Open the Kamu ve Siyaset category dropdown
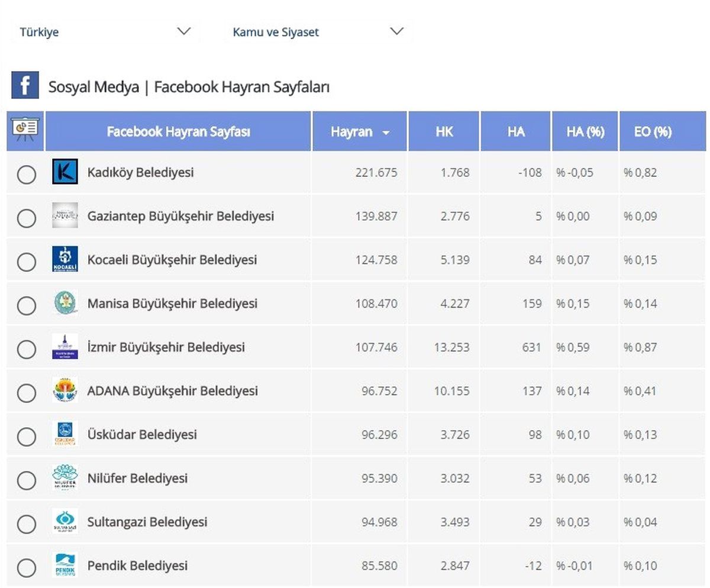This screenshot has width=710, height=588. (318, 31)
